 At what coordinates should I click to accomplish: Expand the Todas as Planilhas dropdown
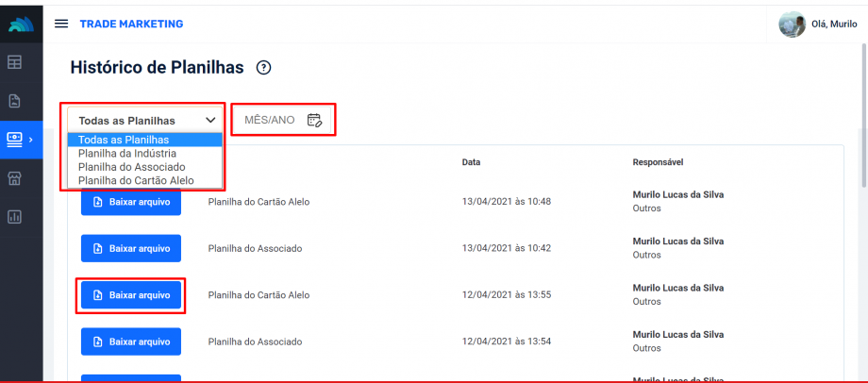[x=146, y=121]
